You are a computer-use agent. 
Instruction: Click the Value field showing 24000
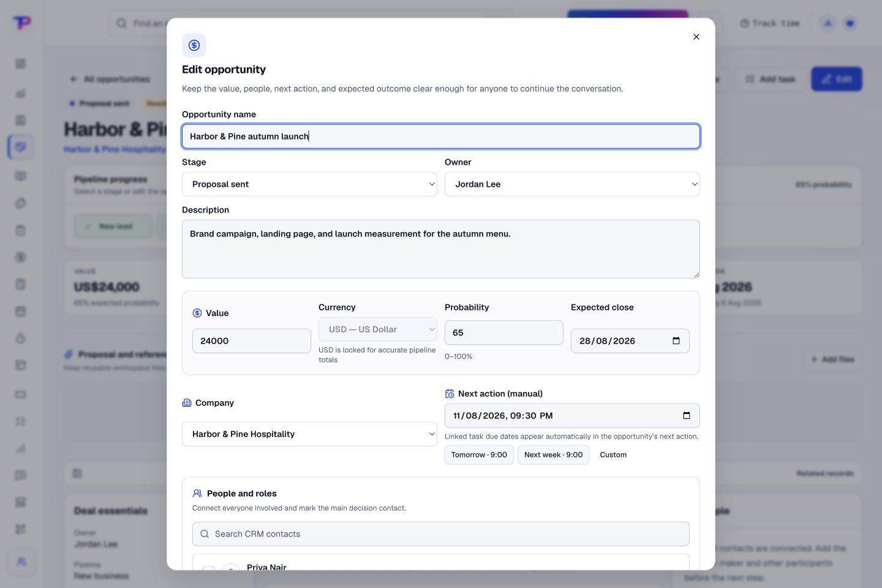point(252,341)
